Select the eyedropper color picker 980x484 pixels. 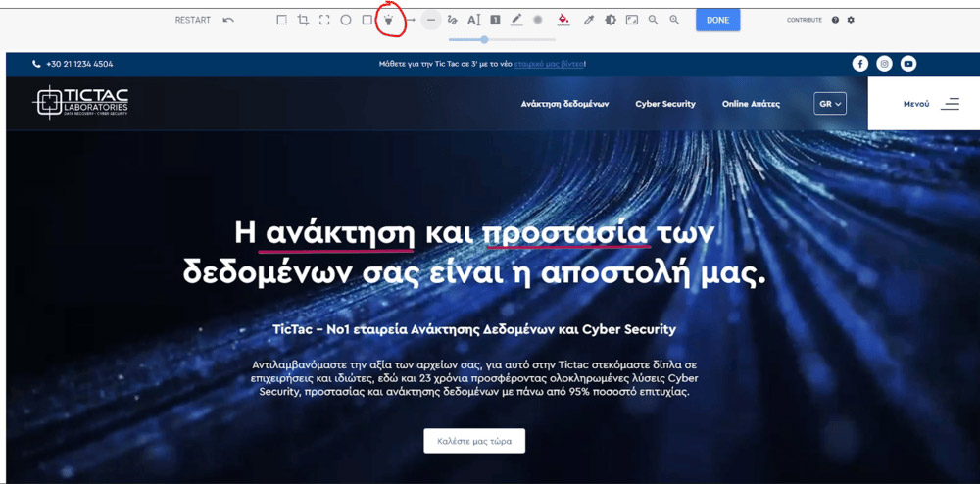click(x=588, y=20)
